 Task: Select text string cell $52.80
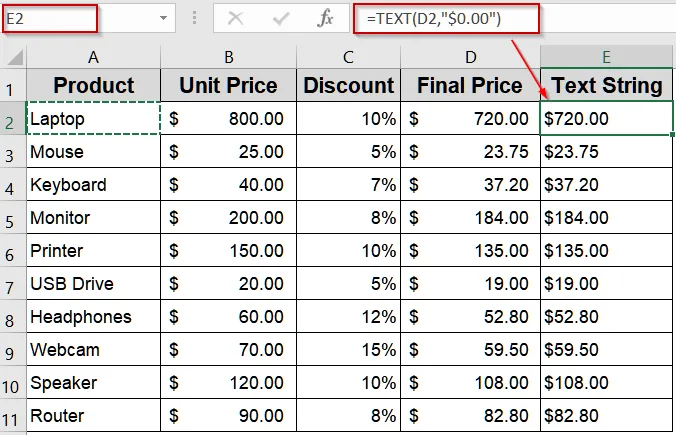pyautogui.click(x=606, y=316)
